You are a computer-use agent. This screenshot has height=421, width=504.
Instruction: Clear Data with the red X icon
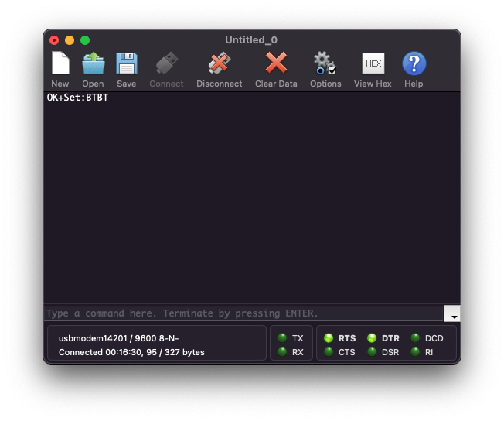click(276, 63)
